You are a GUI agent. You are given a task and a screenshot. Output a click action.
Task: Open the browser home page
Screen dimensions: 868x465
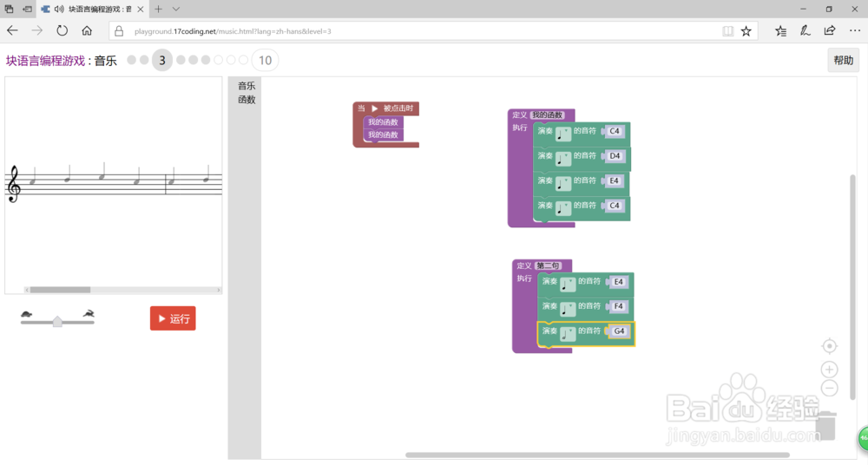[x=87, y=31]
